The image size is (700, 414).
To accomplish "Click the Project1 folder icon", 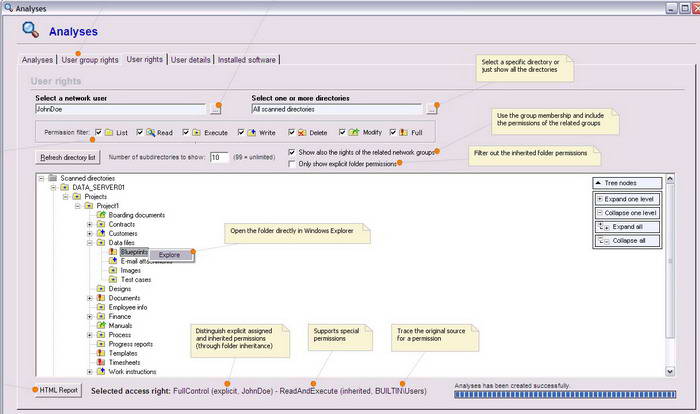I will (x=89, y=205).
